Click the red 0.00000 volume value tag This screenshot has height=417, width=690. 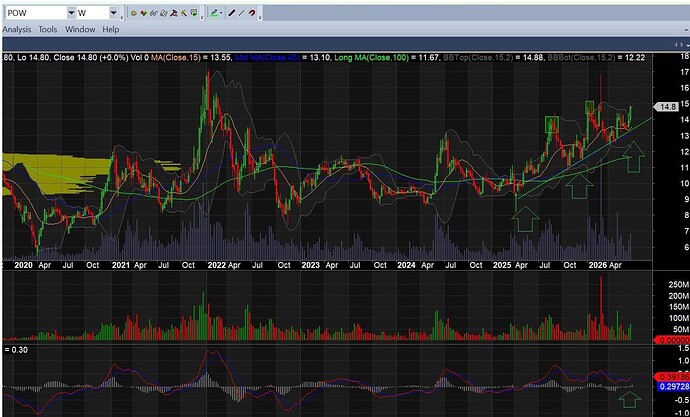(672, 340)
